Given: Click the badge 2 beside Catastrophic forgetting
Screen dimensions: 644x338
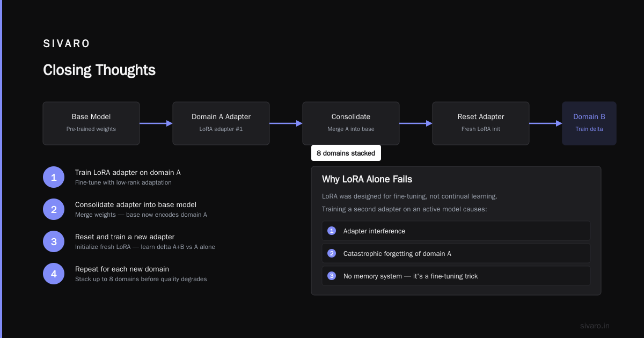Looking at the screenshot, I should (x=332, y=253).
